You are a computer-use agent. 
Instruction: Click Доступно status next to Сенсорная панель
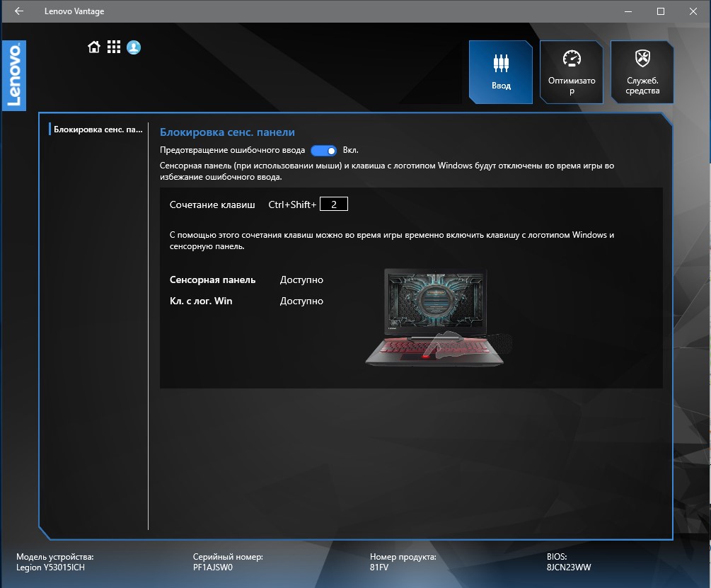point(301,279)
